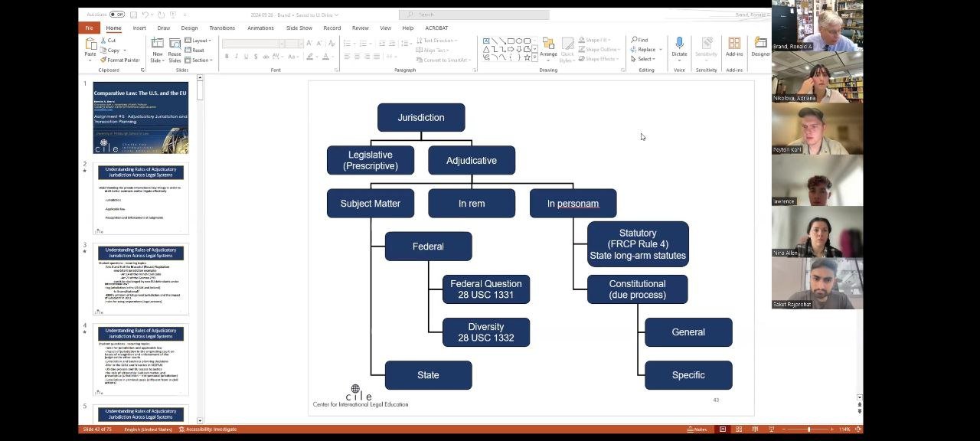980x441 pixels.
Task: Open the Layout dropdown
Action: pyautogui.click(x=199, y=41)
